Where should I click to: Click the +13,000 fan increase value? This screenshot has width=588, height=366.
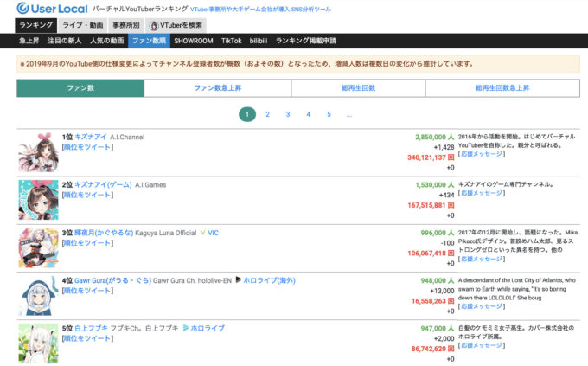(x=442, y=291)
